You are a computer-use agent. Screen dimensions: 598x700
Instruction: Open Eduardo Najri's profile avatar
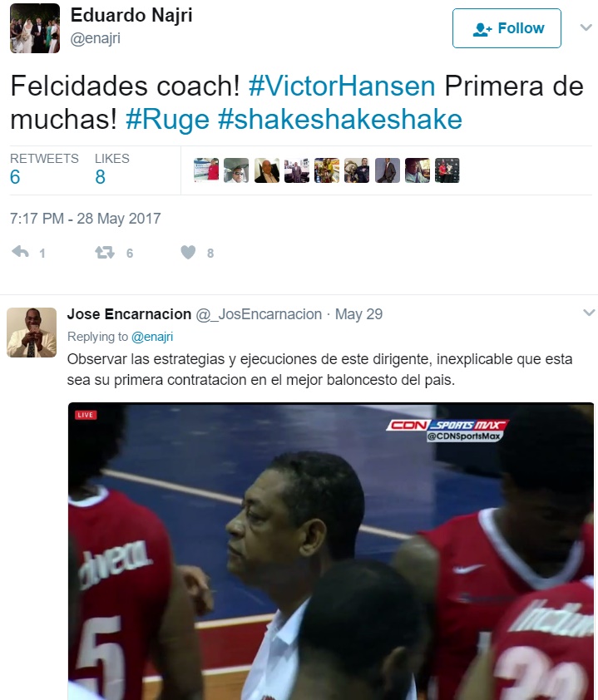tap(35, 28)
